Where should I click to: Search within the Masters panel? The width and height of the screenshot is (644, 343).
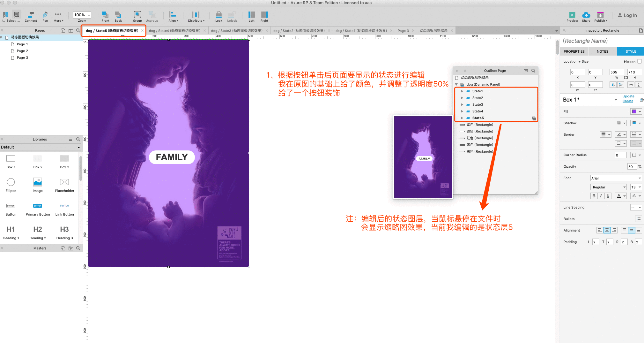click(78, 248)
